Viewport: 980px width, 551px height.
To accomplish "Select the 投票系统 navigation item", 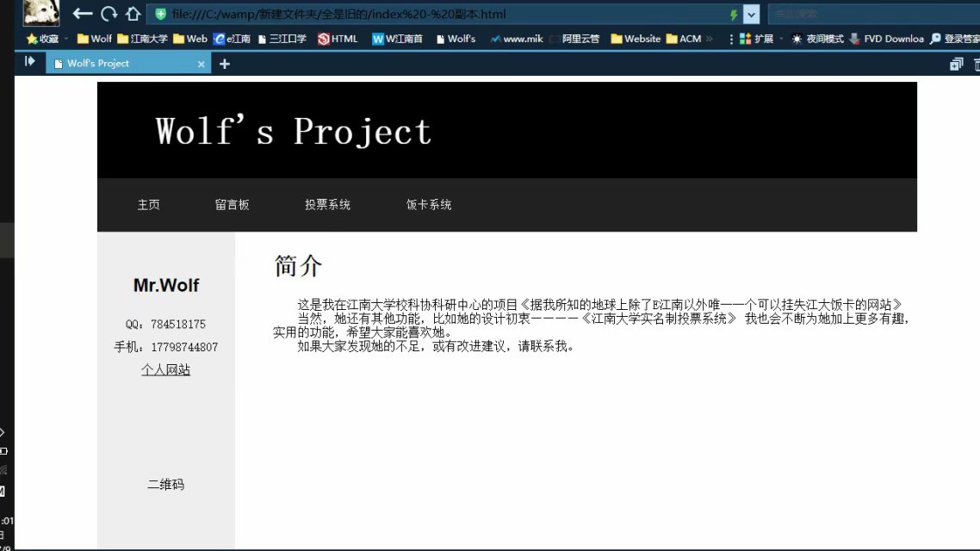I will tap(327, 205).
